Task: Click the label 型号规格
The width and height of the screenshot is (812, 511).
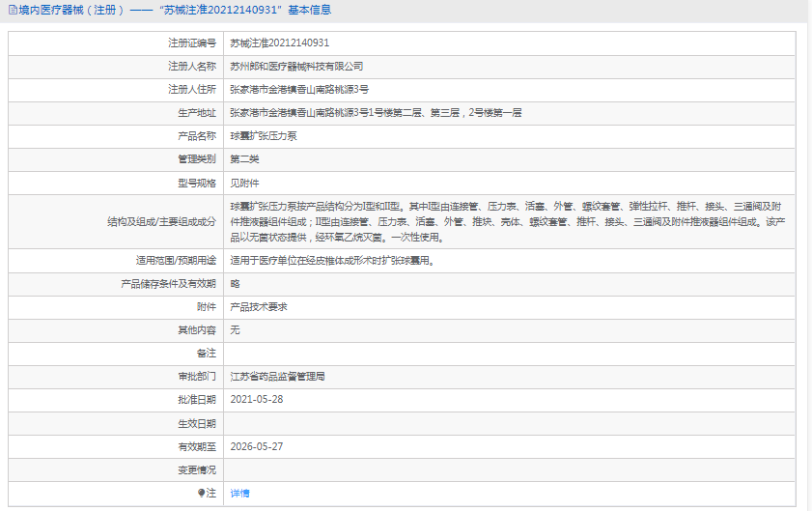Action: point(197,183)
